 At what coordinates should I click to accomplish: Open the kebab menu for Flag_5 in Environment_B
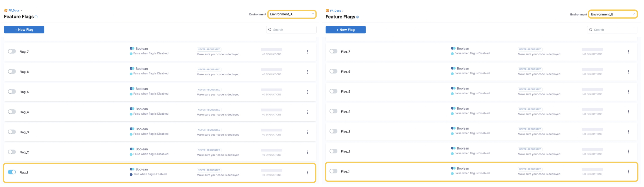[628, 92]
